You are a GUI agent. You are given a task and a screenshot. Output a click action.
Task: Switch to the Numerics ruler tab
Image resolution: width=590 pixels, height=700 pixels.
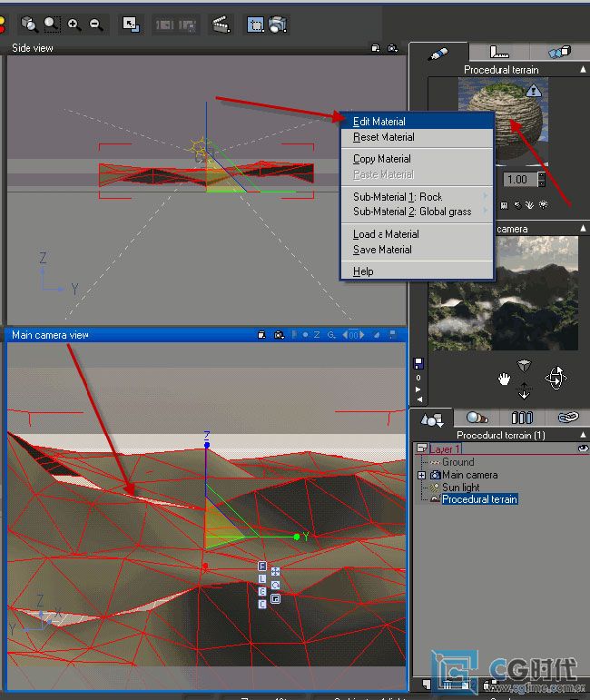point(499,53)
